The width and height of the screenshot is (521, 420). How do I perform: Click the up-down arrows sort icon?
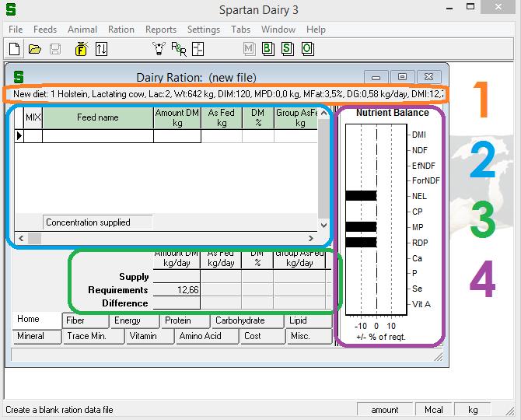coord(101,49)
